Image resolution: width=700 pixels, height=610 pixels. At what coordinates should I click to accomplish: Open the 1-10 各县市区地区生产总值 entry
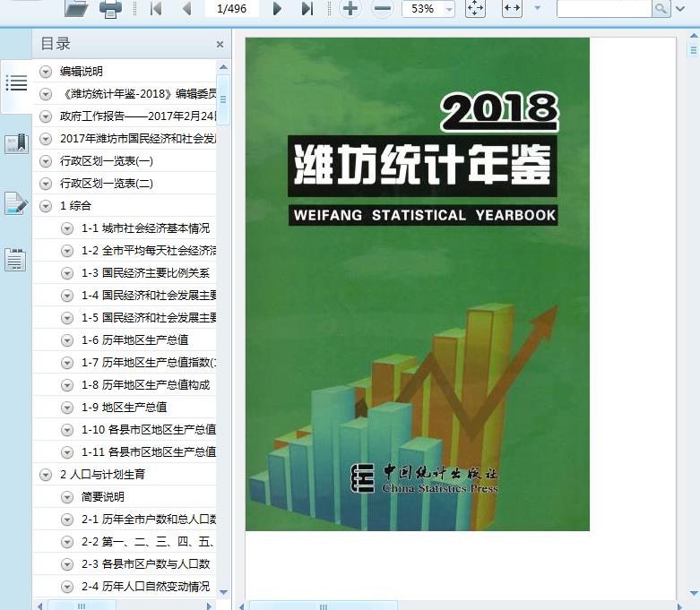point(149,430)
